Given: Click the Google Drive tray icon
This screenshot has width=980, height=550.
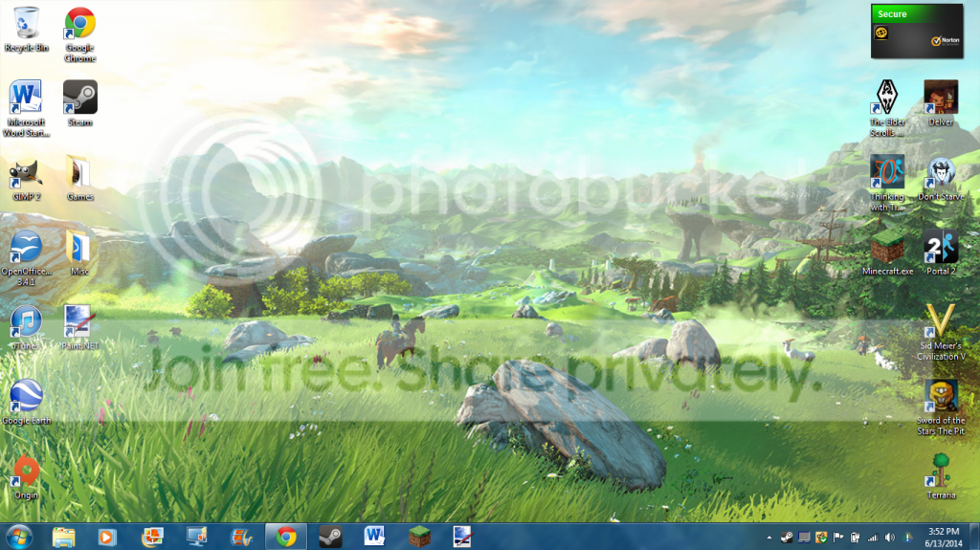Looking at the screenshot, I should [907, 538].
